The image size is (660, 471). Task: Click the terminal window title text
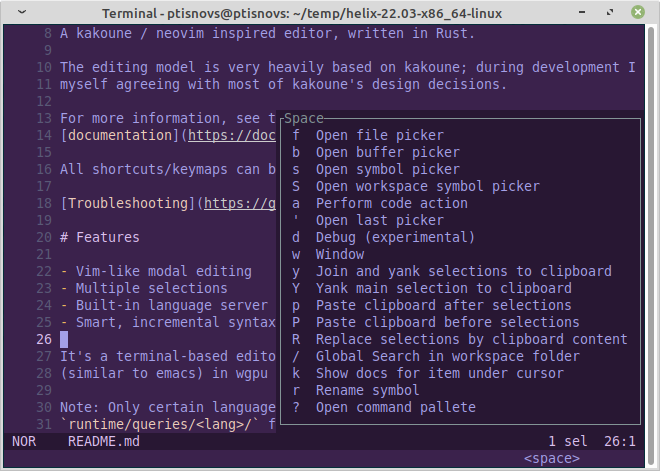302,13
